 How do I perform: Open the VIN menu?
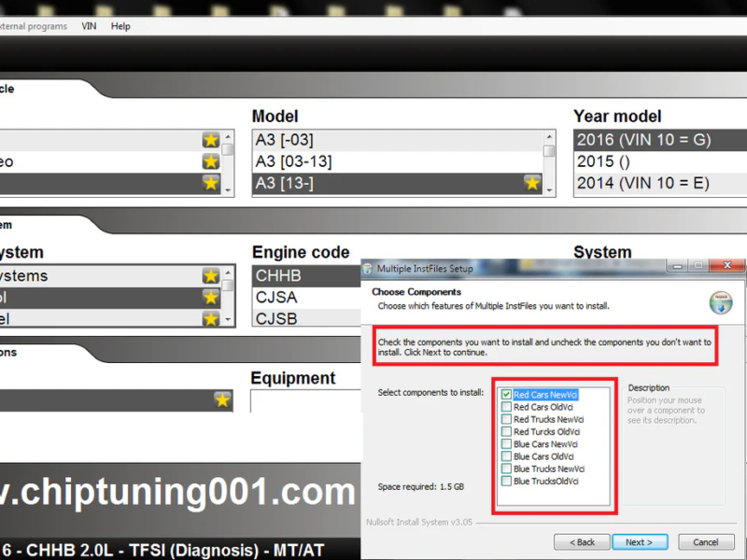pyautogui.click(x=89, y=26)
